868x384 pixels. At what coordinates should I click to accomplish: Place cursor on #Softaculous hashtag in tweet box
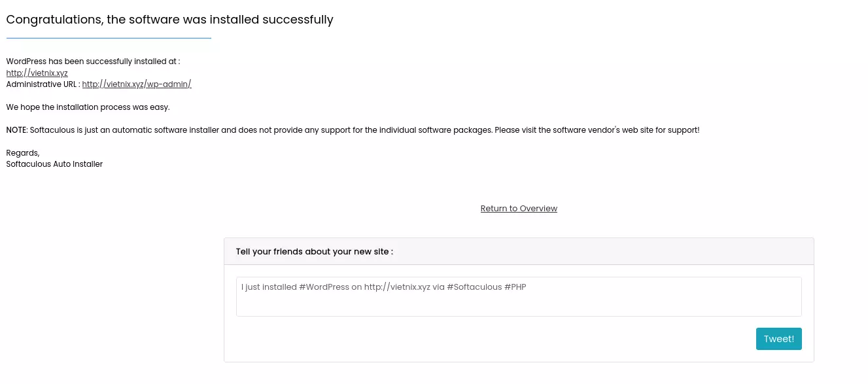[474, 287]
